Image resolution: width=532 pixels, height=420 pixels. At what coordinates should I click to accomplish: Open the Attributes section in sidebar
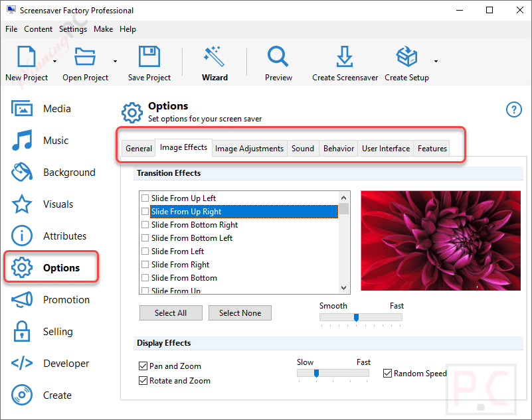[x=48, y=236]
